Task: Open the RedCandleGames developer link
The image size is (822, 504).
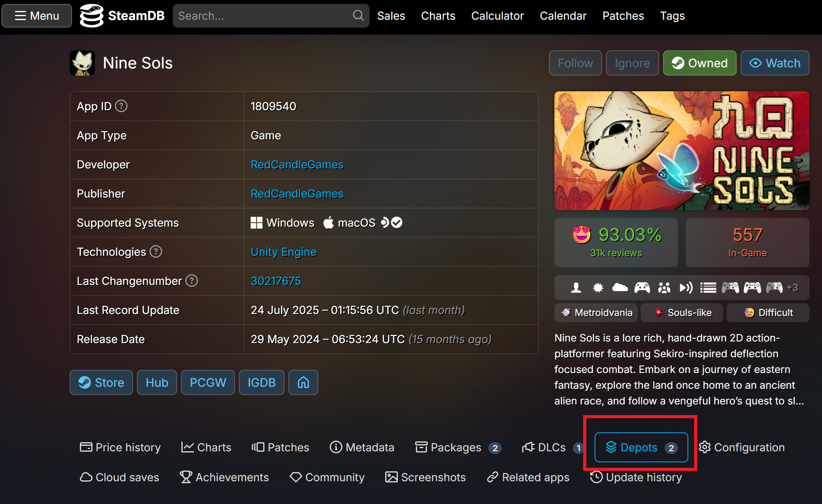Action: click(297, 164)
